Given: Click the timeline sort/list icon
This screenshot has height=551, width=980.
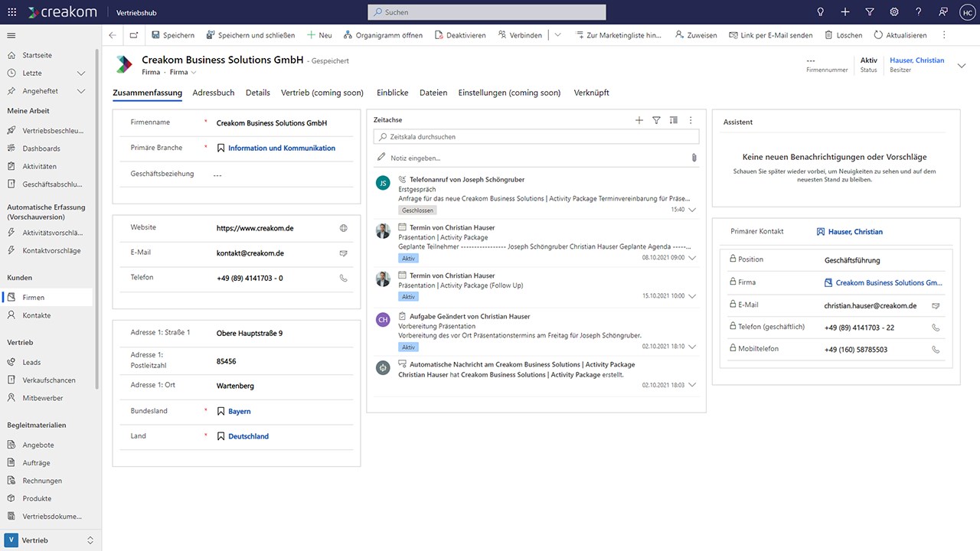Looking at the screenshot, I should (673, 120).
